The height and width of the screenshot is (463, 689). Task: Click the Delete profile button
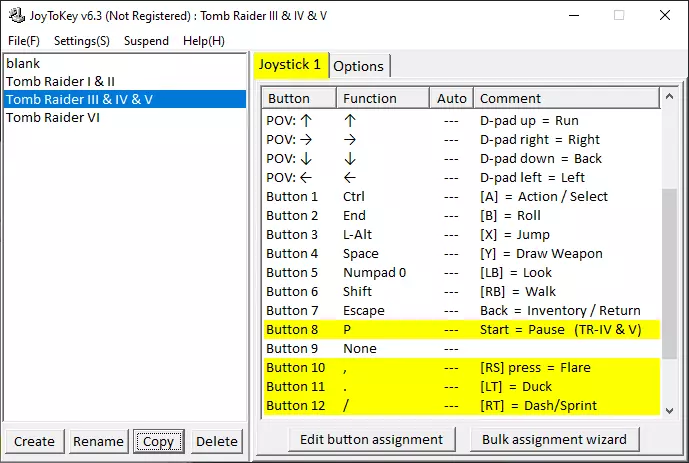pos(217,441)
